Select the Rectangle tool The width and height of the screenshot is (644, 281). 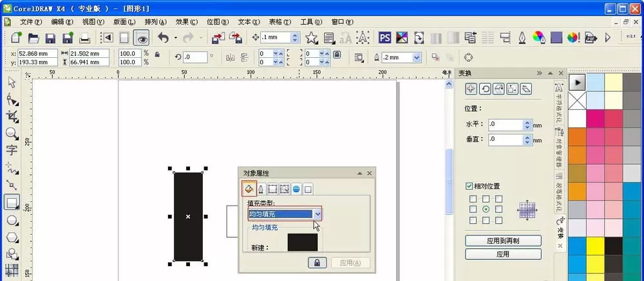click(12, 202)
